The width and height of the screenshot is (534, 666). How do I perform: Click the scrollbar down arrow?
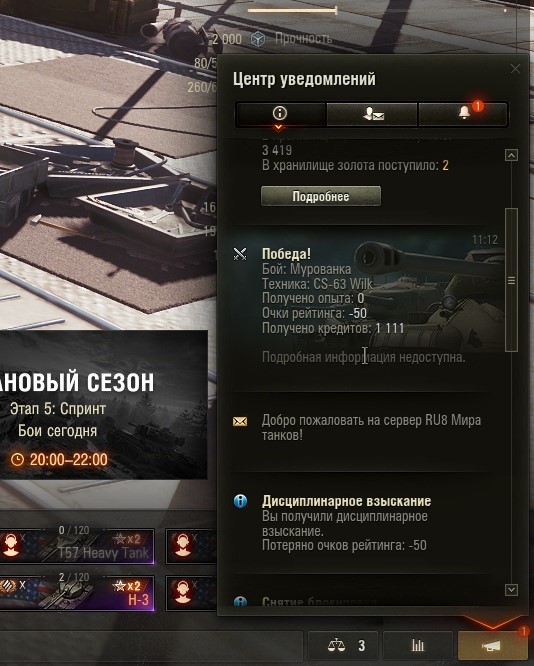point(511,590)
